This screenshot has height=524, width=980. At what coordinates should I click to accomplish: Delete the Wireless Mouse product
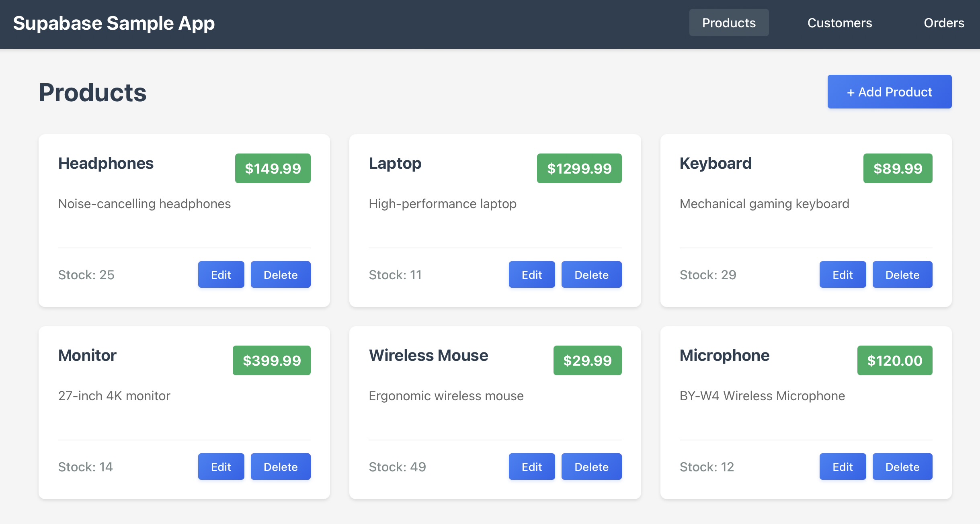591,467
